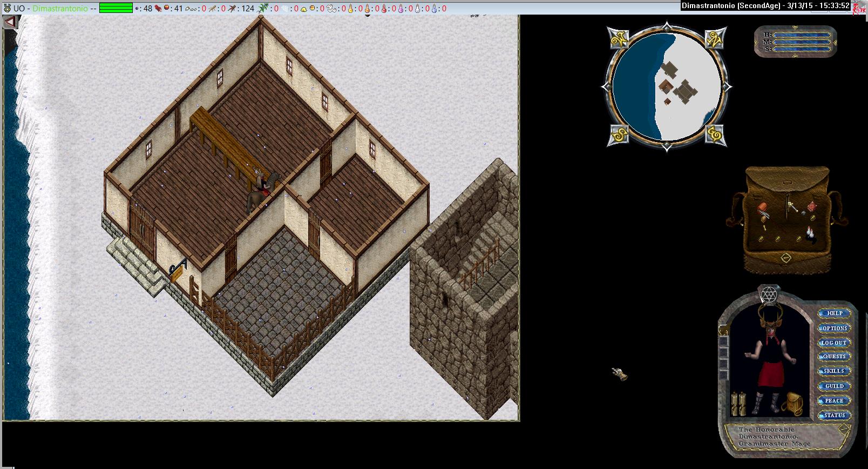Click the hexagram virtue symbol atop the paperdoll
This screenshot has width=868, height=469.
coord(768,294)
